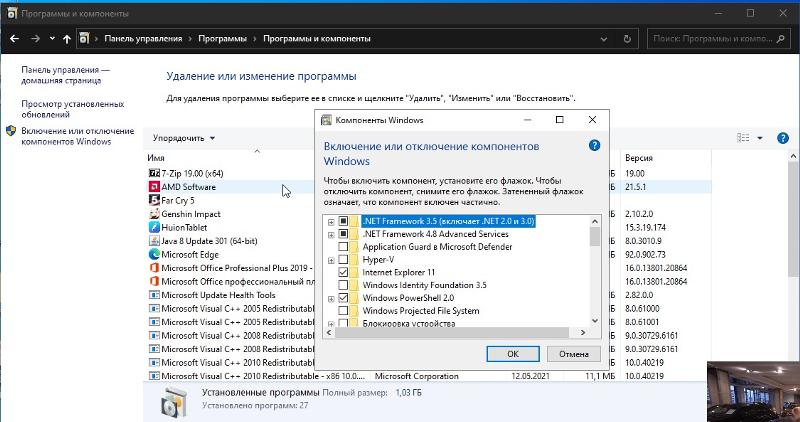Open help icon in Programs window toolbar
The height and width of the screenshot is (422, 800).
point(783,138)
